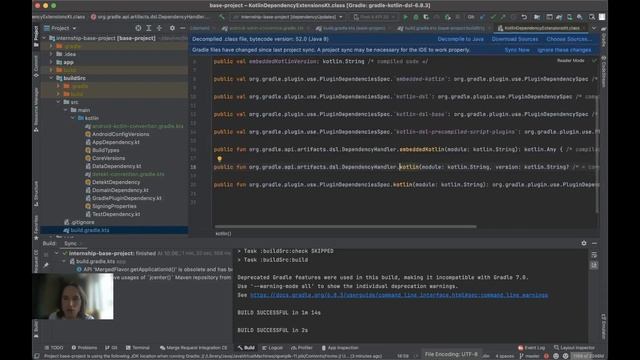
Task: Click Download Sources link
Action: tap(515, 39)
